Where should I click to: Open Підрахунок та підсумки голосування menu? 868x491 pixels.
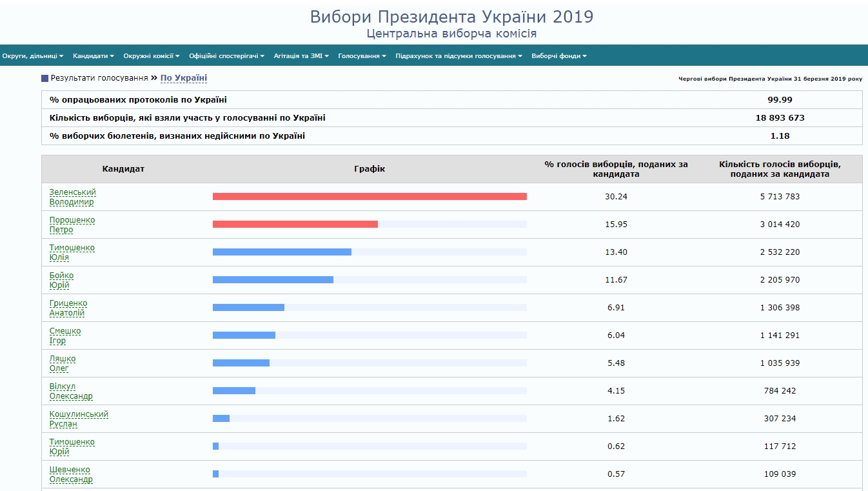(x=459, y=56)
